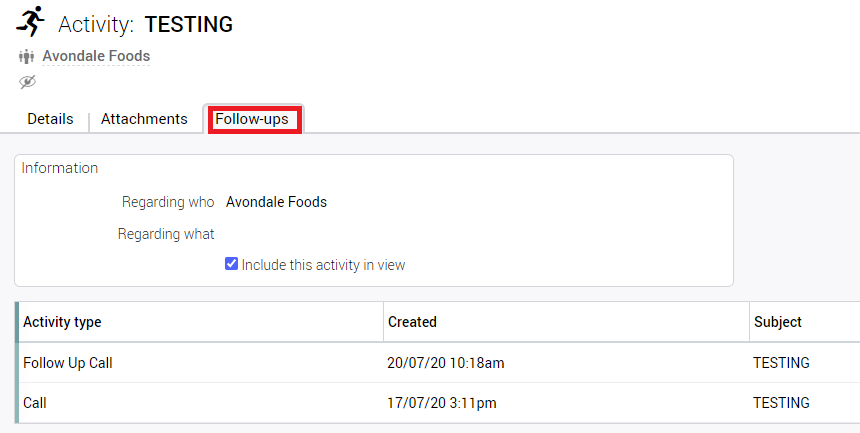
Task: Open the Avondale Foods company link
Action: click(96, 56)
